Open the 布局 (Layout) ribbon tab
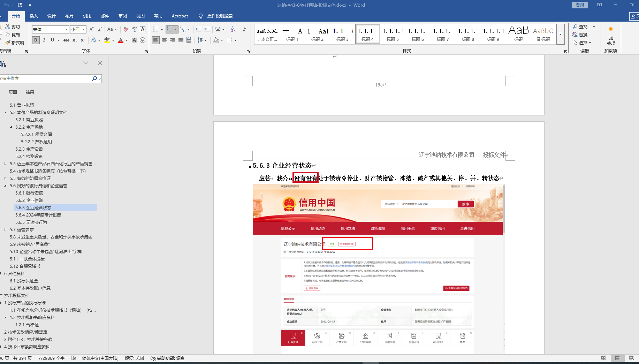The image size is (639, 364). click(69, 16)
